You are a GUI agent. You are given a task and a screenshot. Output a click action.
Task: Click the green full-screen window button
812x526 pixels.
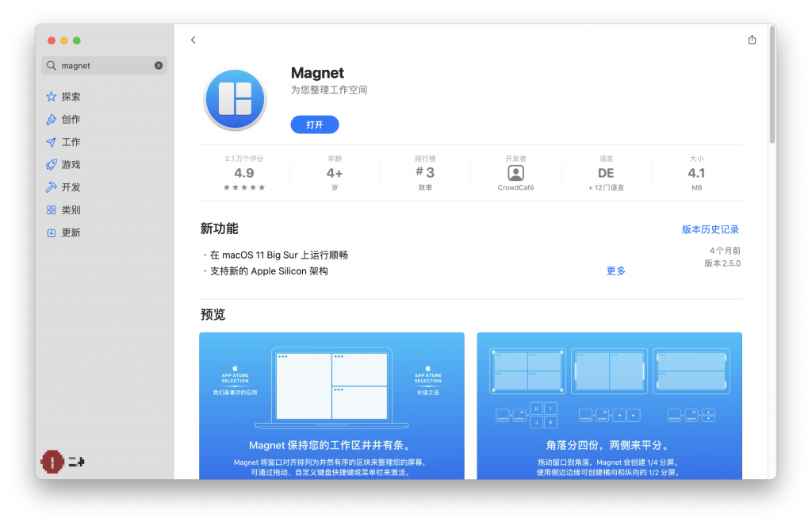click(x=77, y=40)
